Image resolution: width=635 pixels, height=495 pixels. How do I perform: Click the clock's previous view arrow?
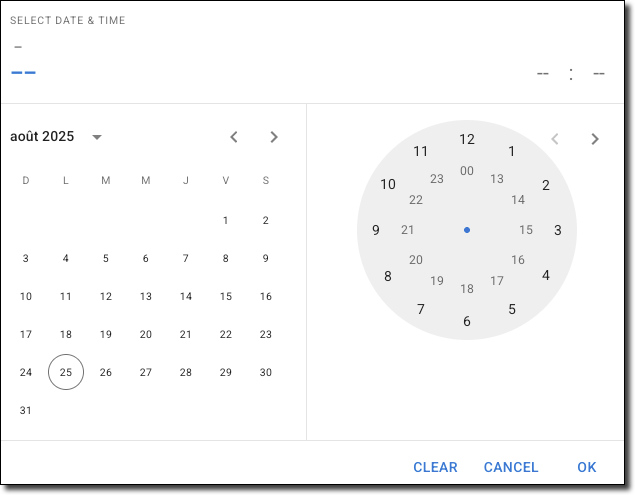555,139
